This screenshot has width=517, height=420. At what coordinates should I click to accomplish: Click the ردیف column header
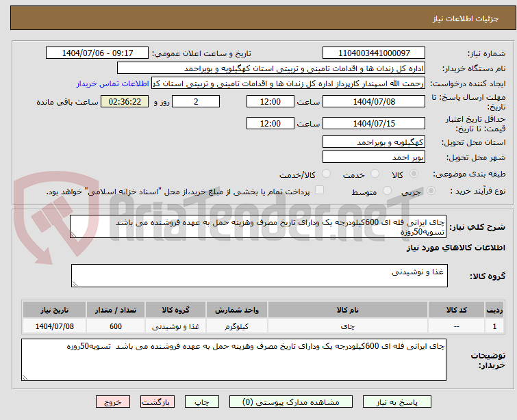click(494, 310)
